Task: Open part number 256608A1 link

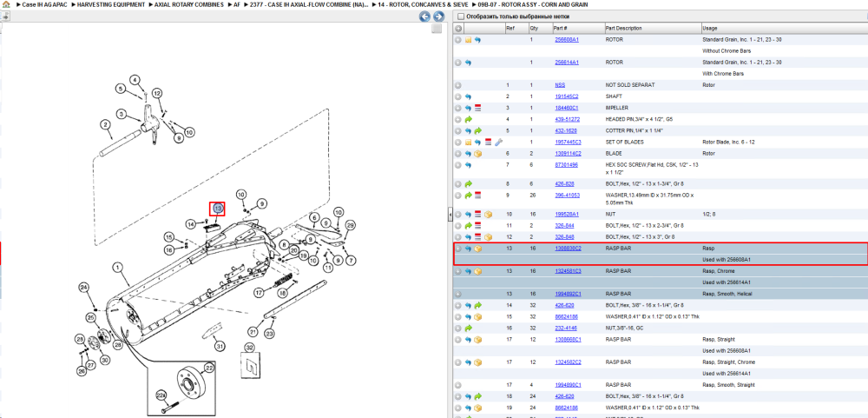Action: 567,40
